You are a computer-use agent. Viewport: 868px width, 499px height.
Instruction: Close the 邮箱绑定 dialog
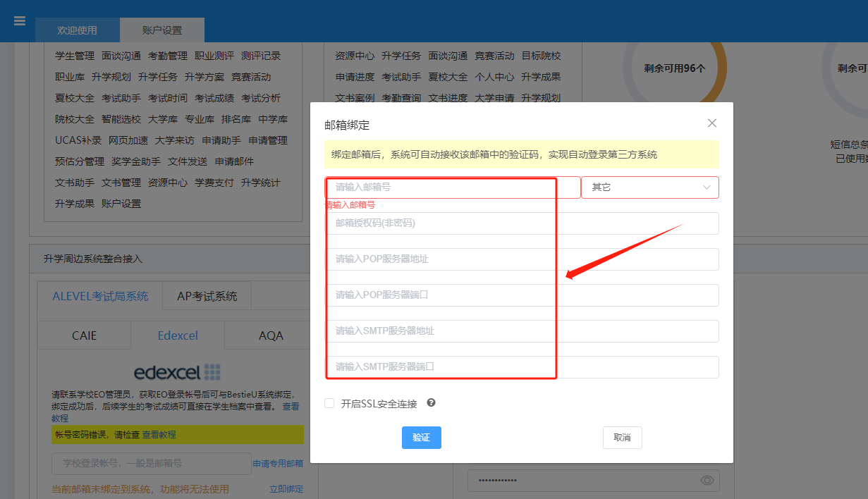[712, 123]
